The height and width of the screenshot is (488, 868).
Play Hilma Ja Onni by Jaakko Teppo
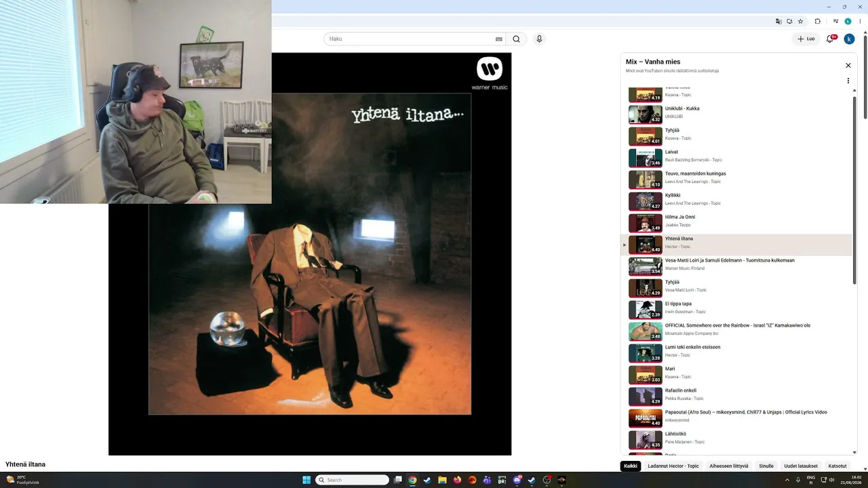[736, 222]
